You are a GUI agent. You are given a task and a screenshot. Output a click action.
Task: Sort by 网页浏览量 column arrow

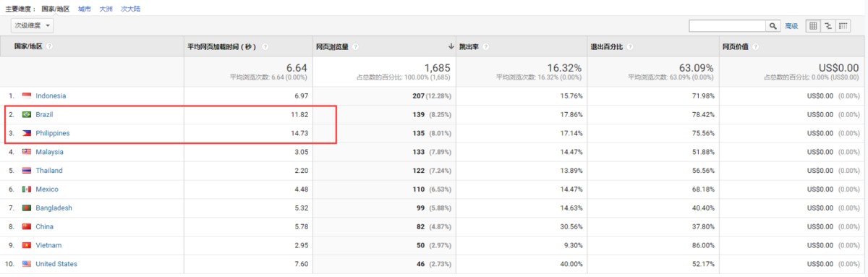coord(451,46)
